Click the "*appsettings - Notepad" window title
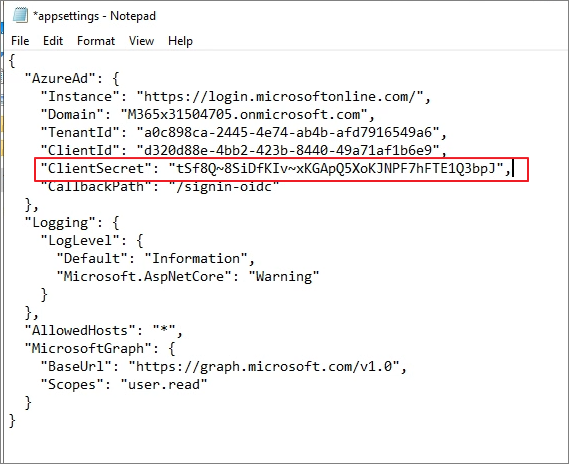569x464 pixels. click(94, 16)
